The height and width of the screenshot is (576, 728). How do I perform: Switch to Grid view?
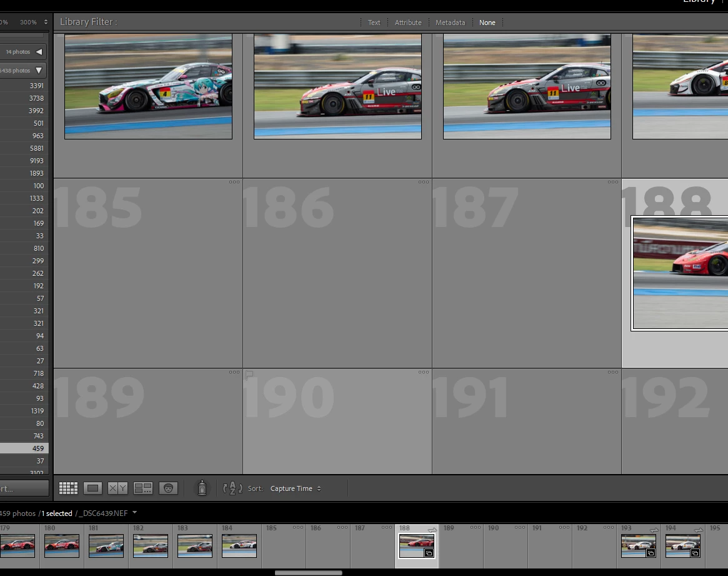[68, 488]
